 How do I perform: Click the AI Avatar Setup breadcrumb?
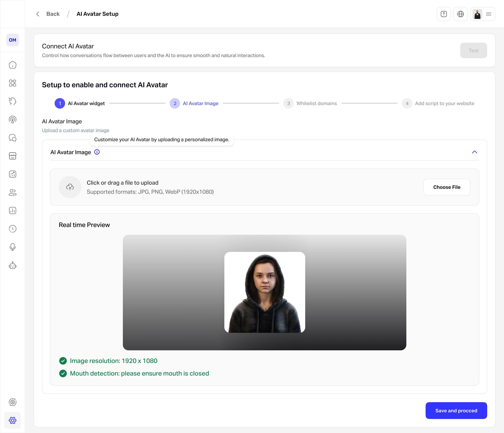(x=97, y=14)
